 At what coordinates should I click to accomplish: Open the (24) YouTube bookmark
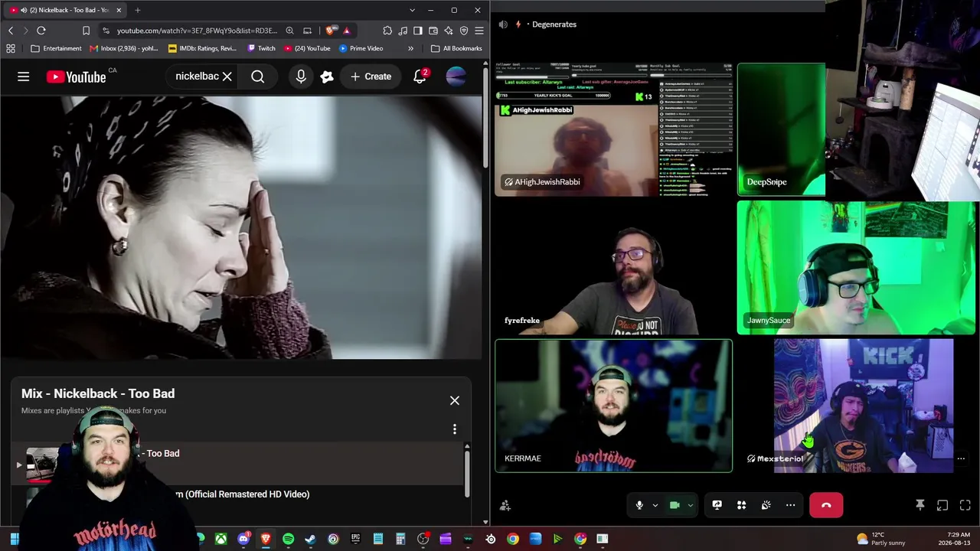click(307, 48)
